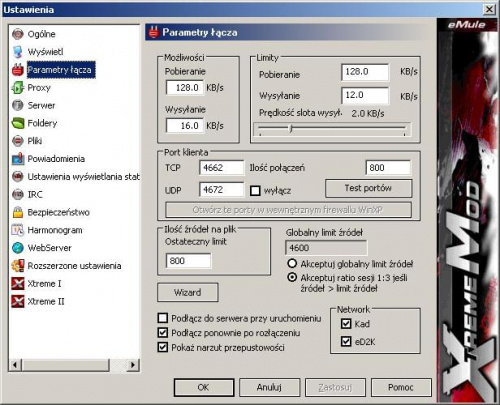Open help with the Pomoc button
The image size is (500, 405).
(401, 387)
